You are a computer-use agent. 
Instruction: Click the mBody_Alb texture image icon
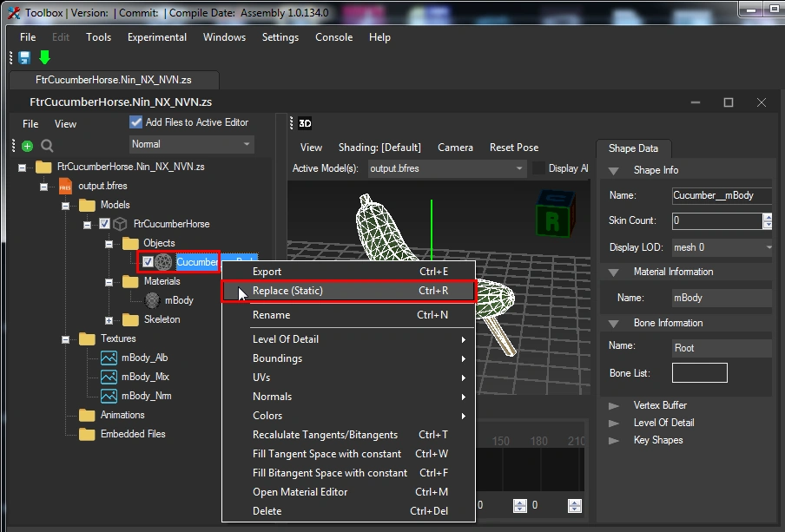click(109, 358)
